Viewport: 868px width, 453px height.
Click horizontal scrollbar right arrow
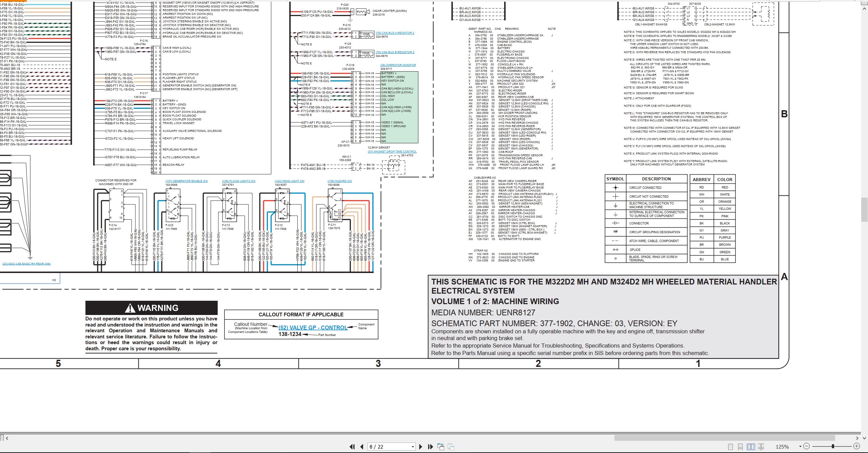tap(857, 438)
